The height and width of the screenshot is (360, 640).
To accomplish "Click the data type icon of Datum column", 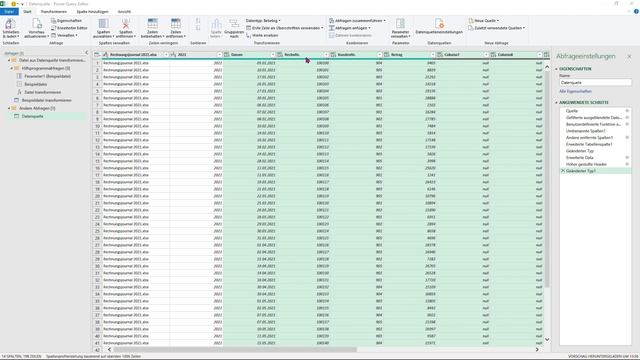I will [227, 55].
